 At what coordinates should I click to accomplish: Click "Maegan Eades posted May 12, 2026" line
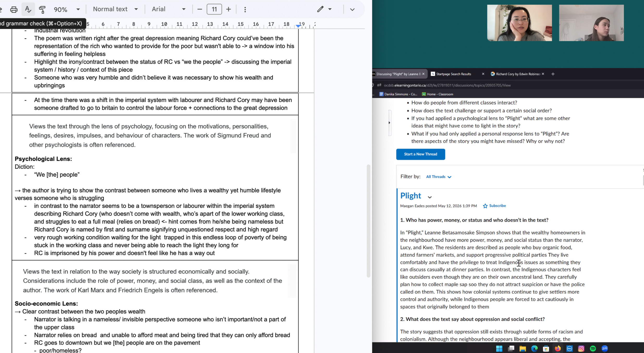click(438, 206)
